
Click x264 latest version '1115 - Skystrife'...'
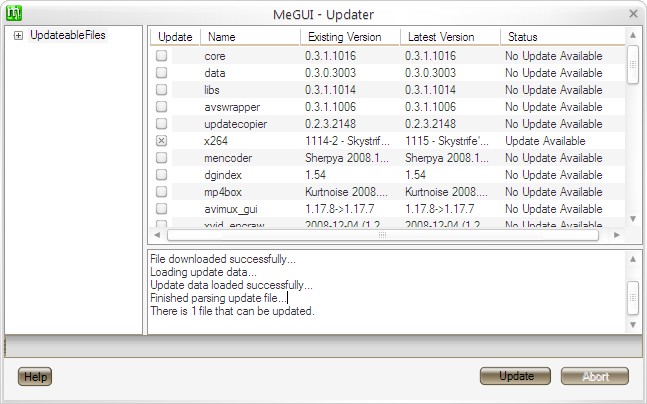[x=447, y=141]
